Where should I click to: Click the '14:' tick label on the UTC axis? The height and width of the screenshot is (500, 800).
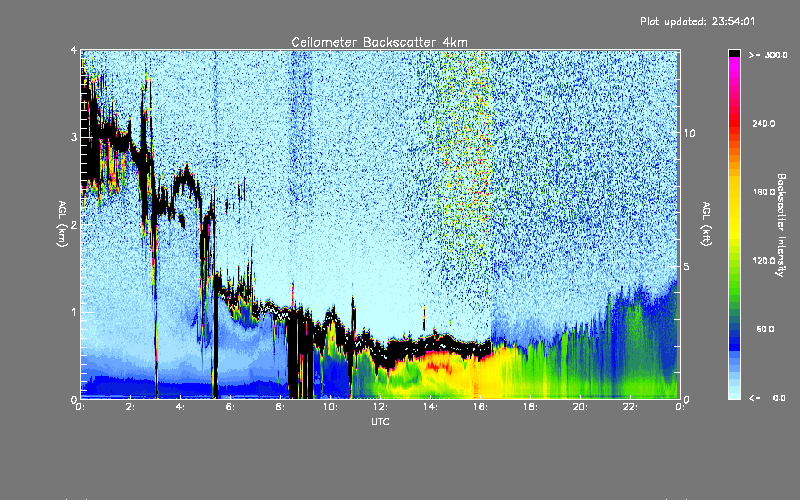pyautogui.click(x=430, y=407)
